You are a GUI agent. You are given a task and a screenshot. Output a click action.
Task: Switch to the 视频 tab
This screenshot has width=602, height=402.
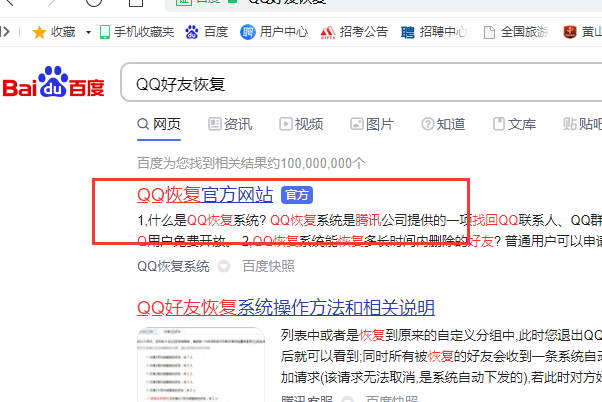pyautogui.click(x=301, y=124)
